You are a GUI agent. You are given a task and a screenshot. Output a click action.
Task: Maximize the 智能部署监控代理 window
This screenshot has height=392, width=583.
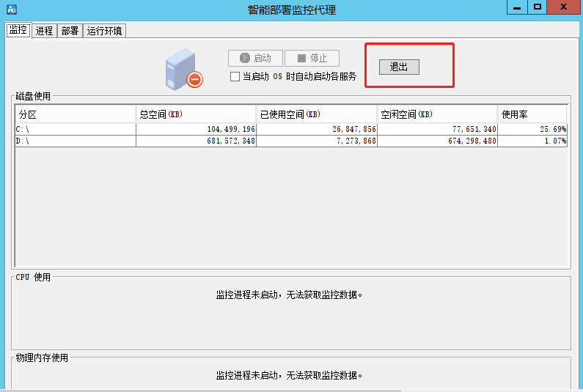538,7
